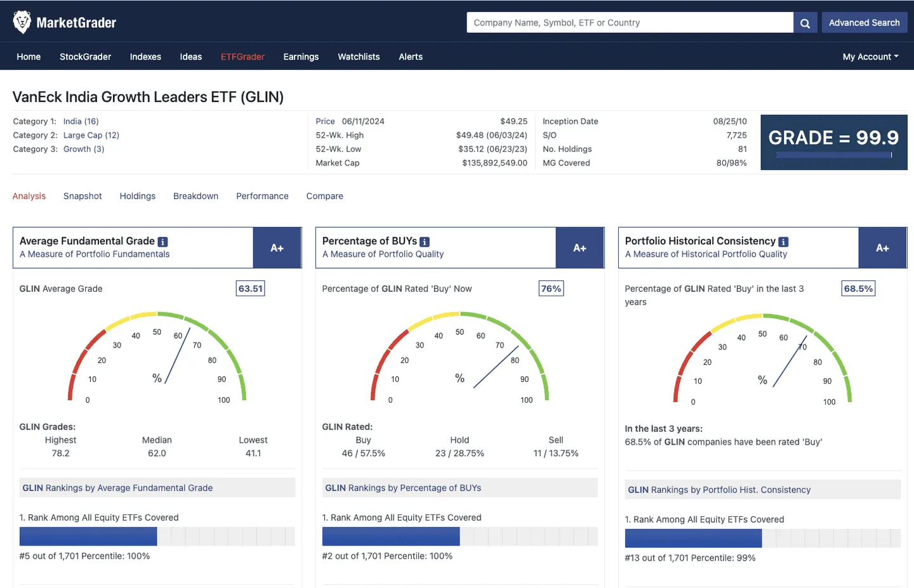Image resolution: width=914 pixels, height=588 pixels.
Task: Click the A+ badge for Portfolio Historical Consistency
Action: tap(883, 248)
